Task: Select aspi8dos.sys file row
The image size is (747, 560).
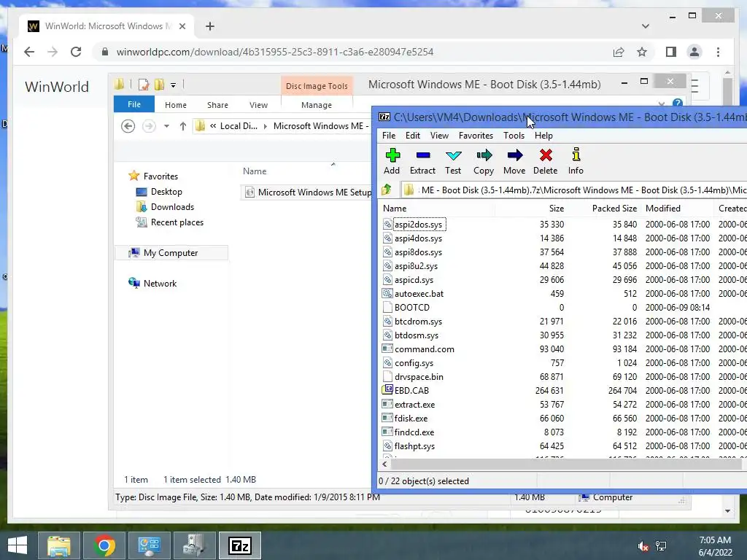Action: (x=418, y=252)
